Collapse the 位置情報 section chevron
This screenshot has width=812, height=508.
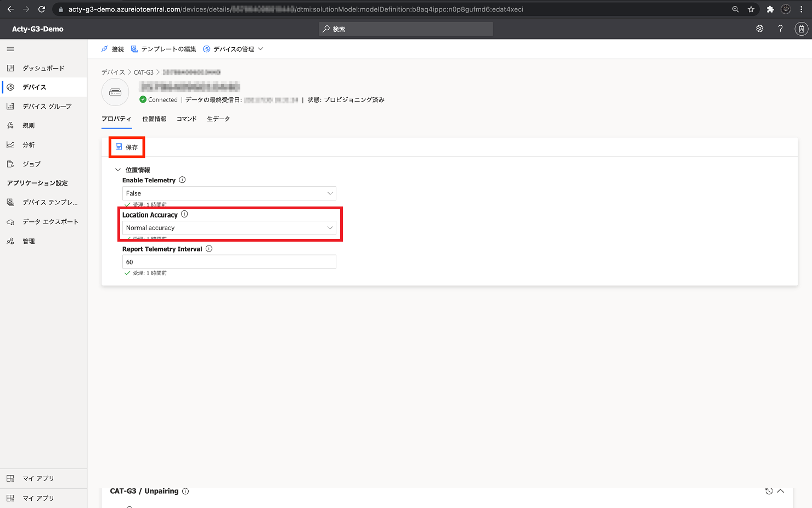(x=118, y=170)
